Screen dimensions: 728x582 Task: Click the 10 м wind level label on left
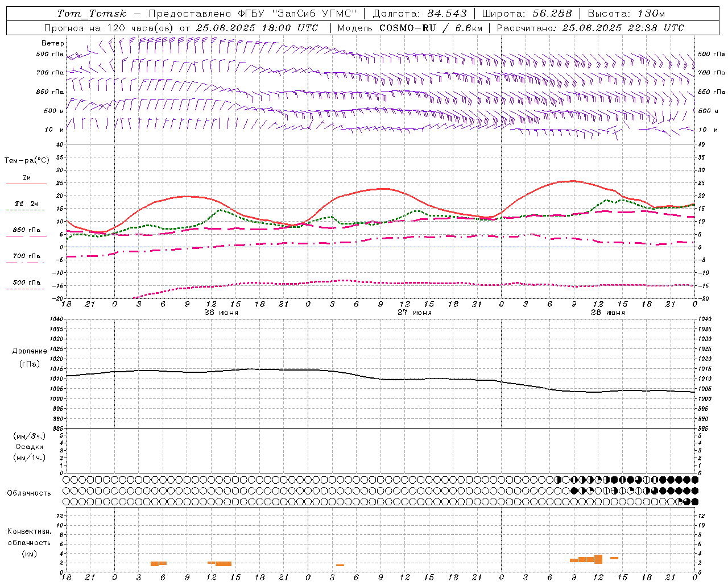[55, 130]
